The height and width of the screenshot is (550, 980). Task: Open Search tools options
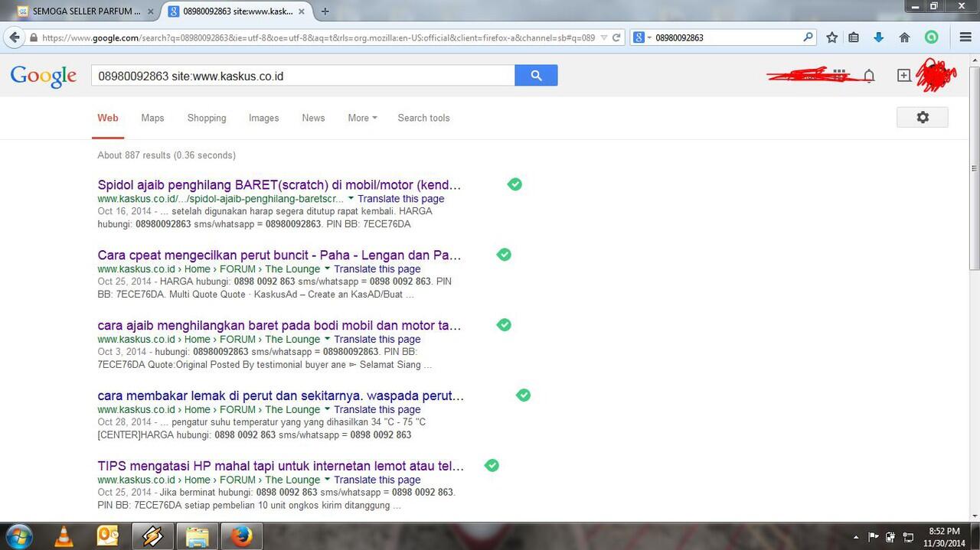[x=423, y=118]
